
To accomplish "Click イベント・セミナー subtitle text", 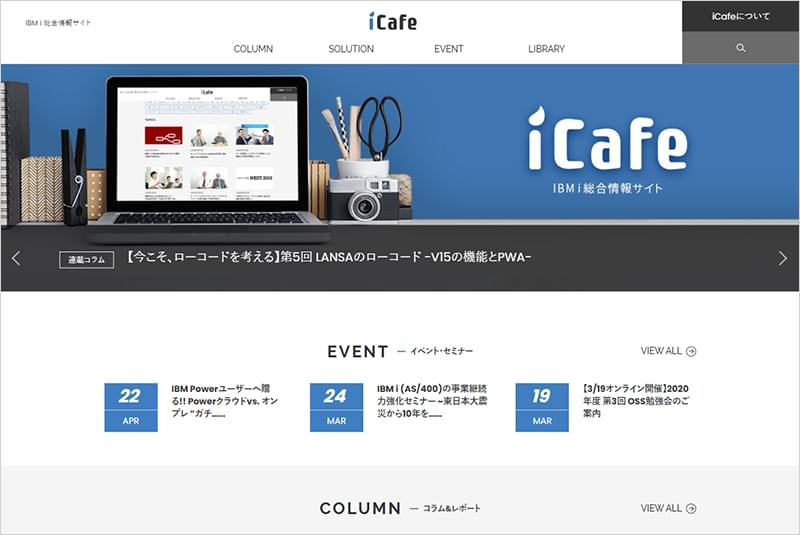I will click(441, 351).
